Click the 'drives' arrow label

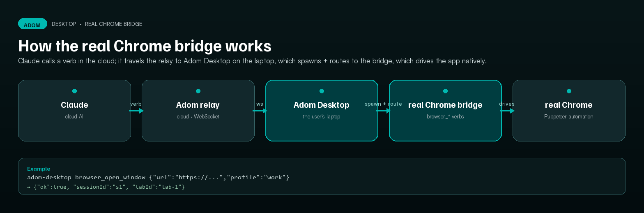coord(507,104)
